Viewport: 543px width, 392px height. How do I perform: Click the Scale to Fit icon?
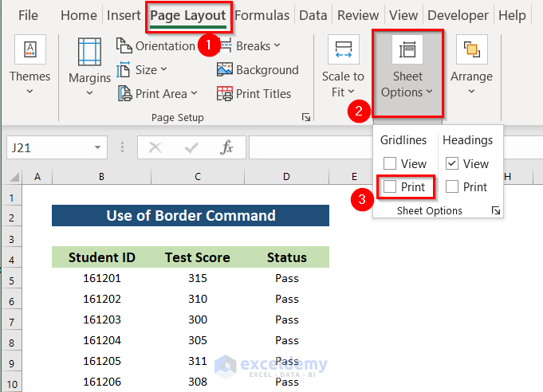[x=343, y=49]
